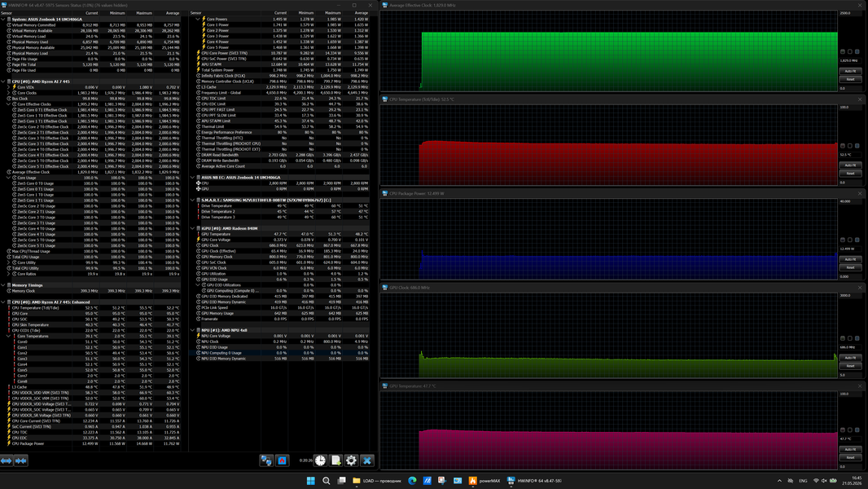The image size is (868, 489).
Task: Click Auto Fit in Average Effective Clock graph
Action: (850, 71)
